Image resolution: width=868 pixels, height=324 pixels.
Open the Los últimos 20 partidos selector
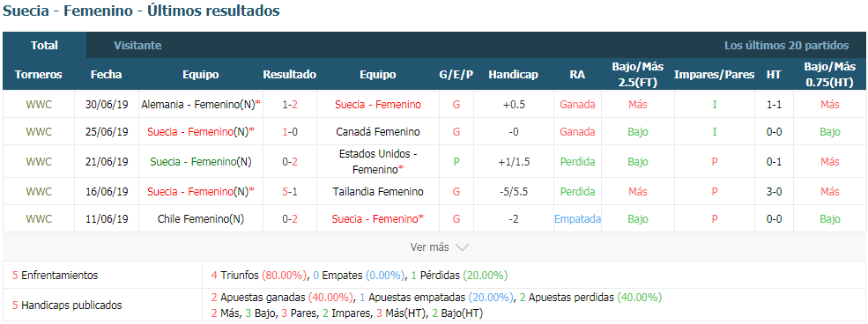coord(786,45)
